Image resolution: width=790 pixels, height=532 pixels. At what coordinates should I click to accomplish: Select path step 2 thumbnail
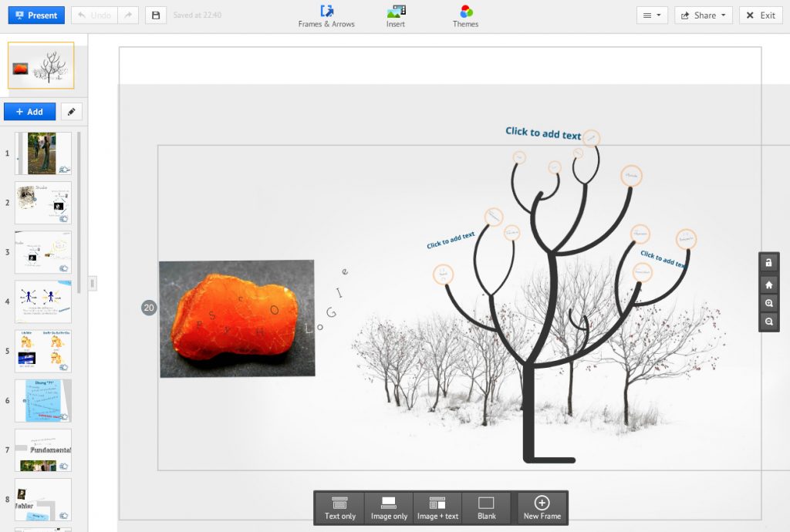click(43, 203)
